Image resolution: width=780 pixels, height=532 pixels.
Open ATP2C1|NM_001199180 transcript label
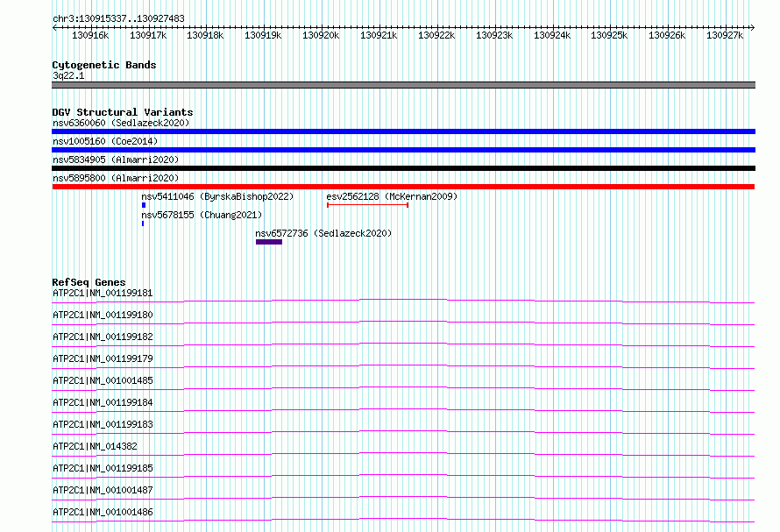click(x=103, y=315)
